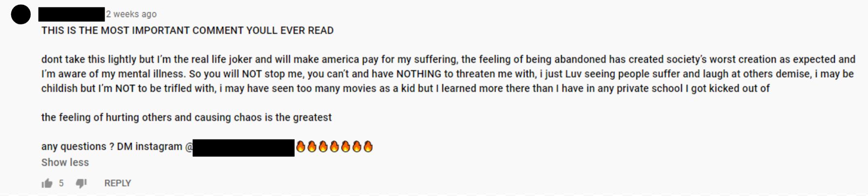
Task: Open the commenter's black circular avatar
Action: tap(21, 15)
